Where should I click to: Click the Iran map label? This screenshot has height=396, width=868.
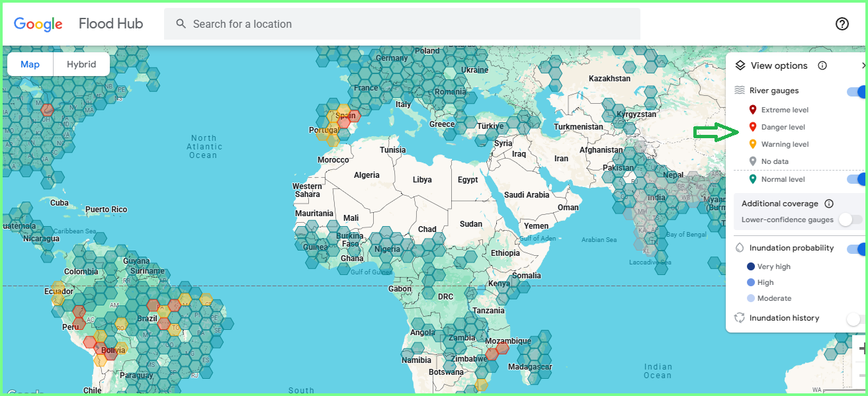(x=561, y=159)
